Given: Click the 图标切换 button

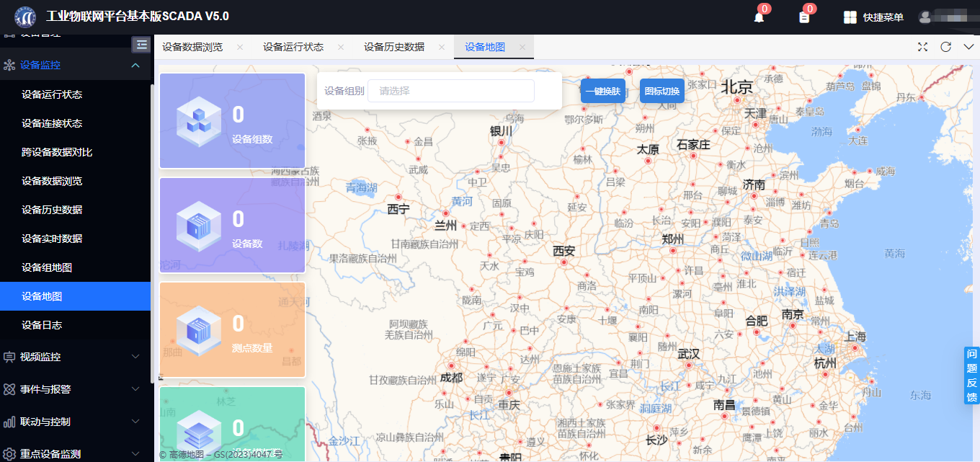Looking at the screenshot, I should pos(662,92).
